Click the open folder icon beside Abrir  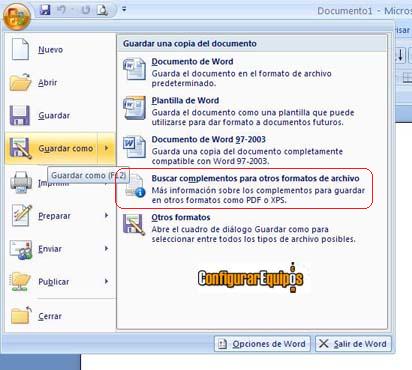[20, 82]
